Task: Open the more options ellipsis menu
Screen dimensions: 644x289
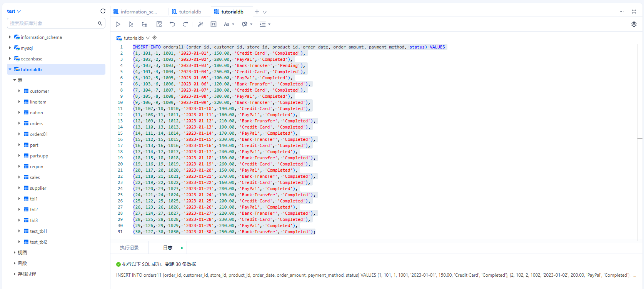Action: [622, 12]
